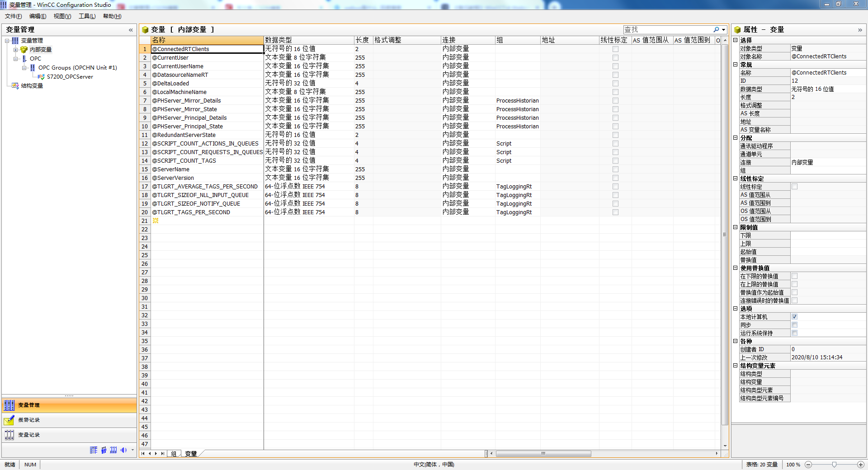This screenshot has width=868, height=470.
Task: Select the @RedundantServerState tag cell
Action: (x=207, y=135)
